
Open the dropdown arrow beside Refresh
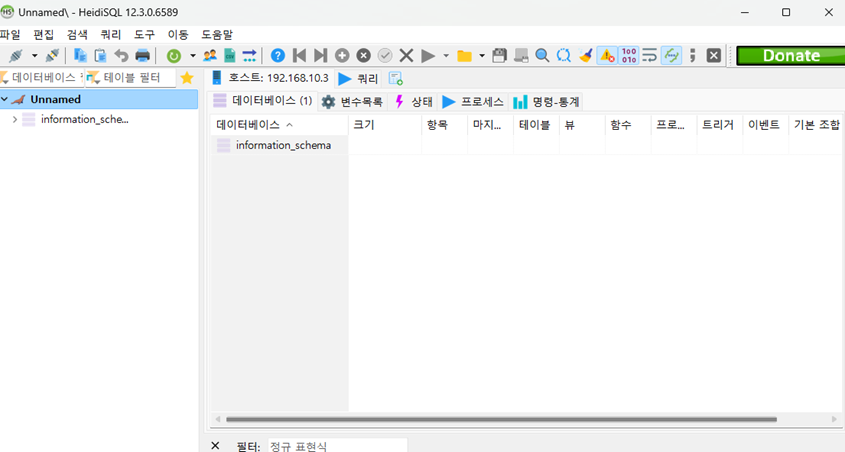[192, 55]
